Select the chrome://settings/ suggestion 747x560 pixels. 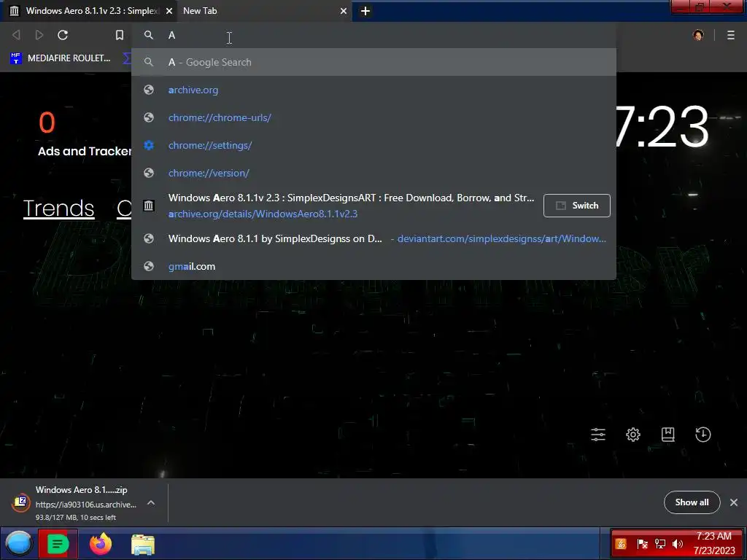click(x=373, y=145)
